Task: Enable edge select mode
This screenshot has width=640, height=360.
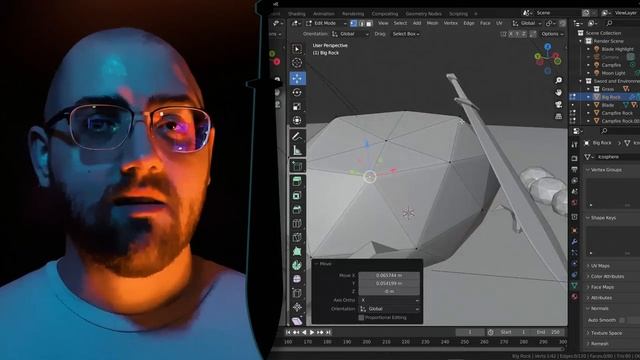Action: [361, 24]
